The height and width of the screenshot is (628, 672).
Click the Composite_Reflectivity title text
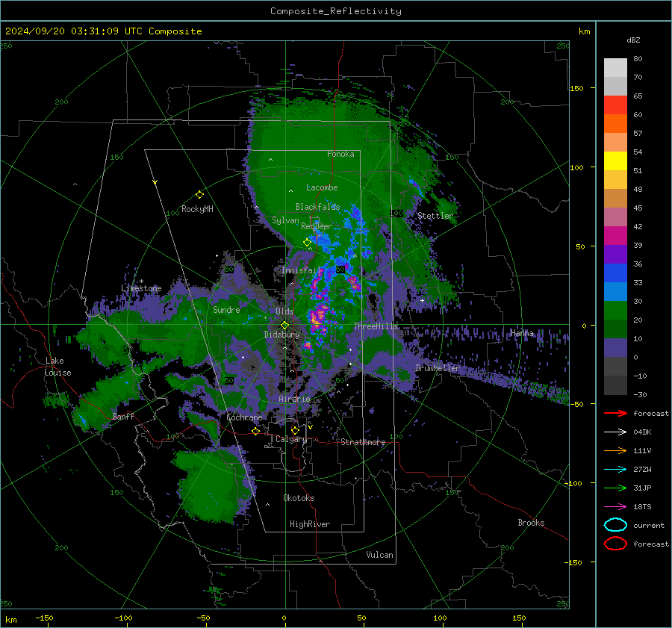tap(336, 11)
